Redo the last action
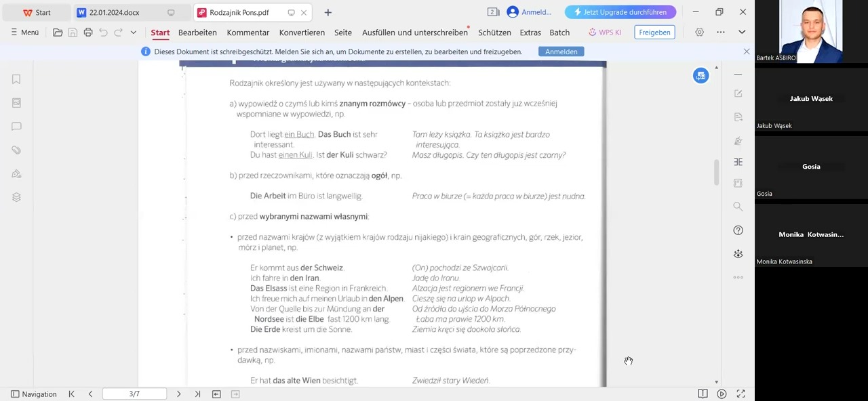Viewport: 868px width, 401px height. pyautogui.click(x=118, y=33)
